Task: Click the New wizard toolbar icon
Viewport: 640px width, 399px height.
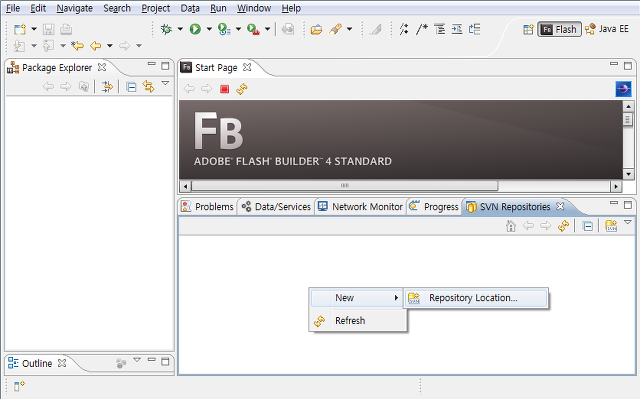Action: tap(20, 29)
